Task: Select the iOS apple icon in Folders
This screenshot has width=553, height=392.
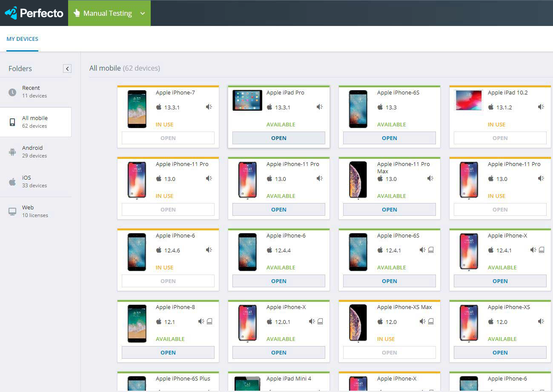Action: tap(12, 182)
